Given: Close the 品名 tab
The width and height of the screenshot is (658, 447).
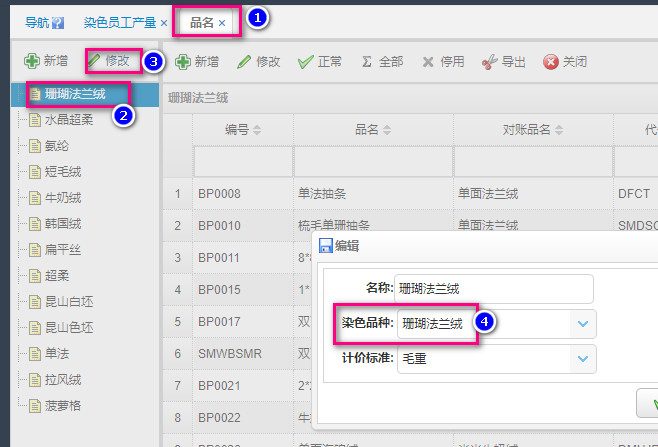Looking at the screenshot, I should pyautogui.click(x=222, y=23).
